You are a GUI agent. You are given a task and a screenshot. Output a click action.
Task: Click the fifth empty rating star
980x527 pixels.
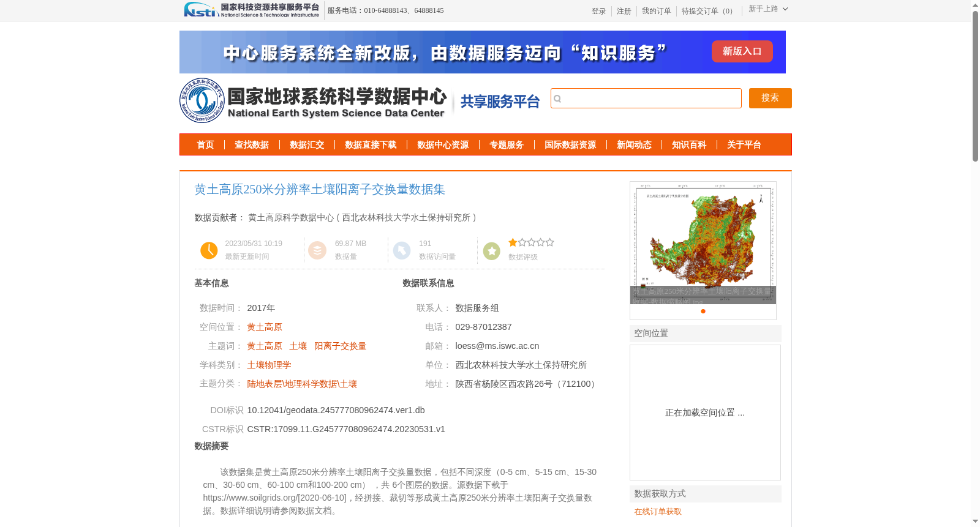click(x=549, y=242)
